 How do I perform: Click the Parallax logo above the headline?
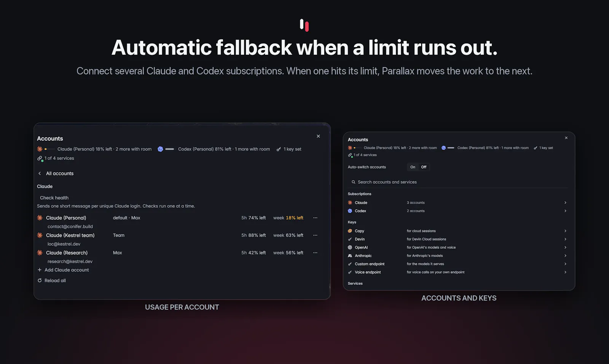304,25
